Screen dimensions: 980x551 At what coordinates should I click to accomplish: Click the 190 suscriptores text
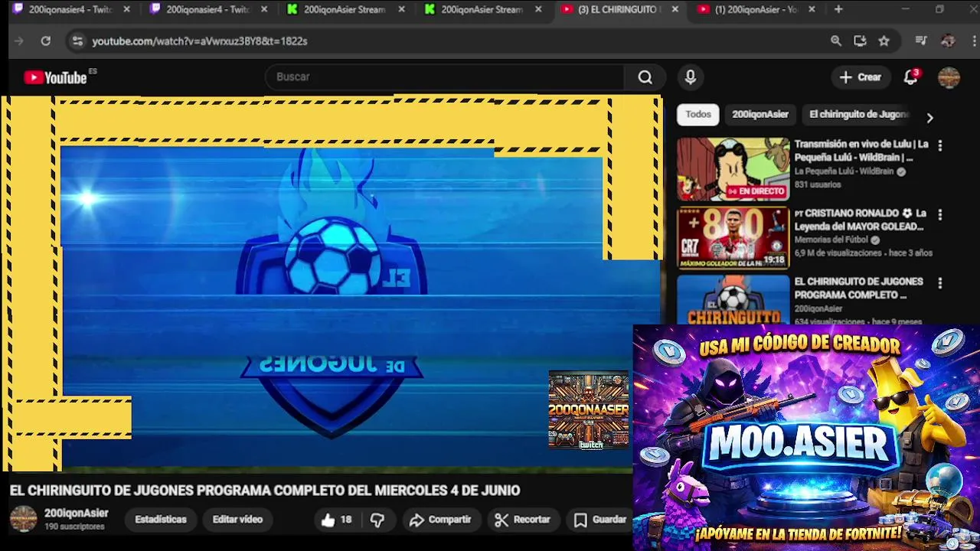(x=74, y=527)
